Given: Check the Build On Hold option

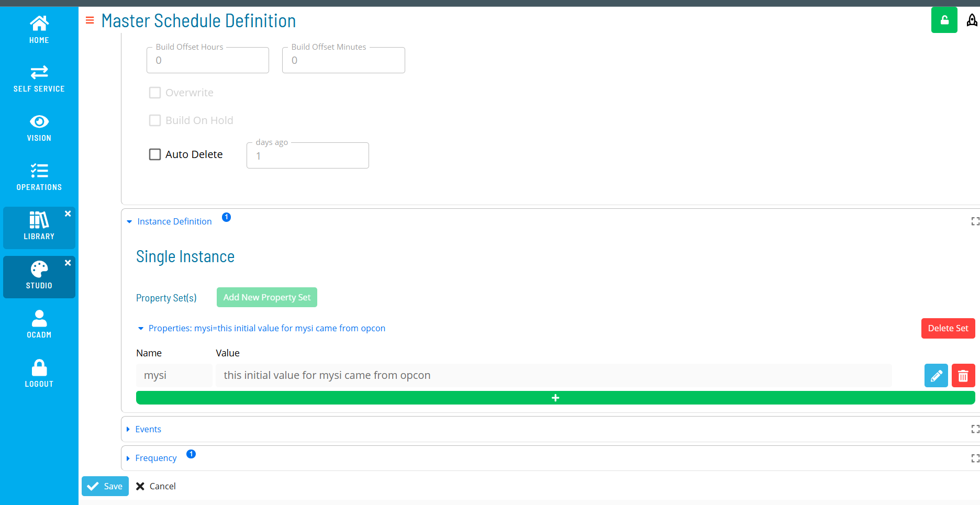Looking at the screenshot, I should click(x=154, y=120).
